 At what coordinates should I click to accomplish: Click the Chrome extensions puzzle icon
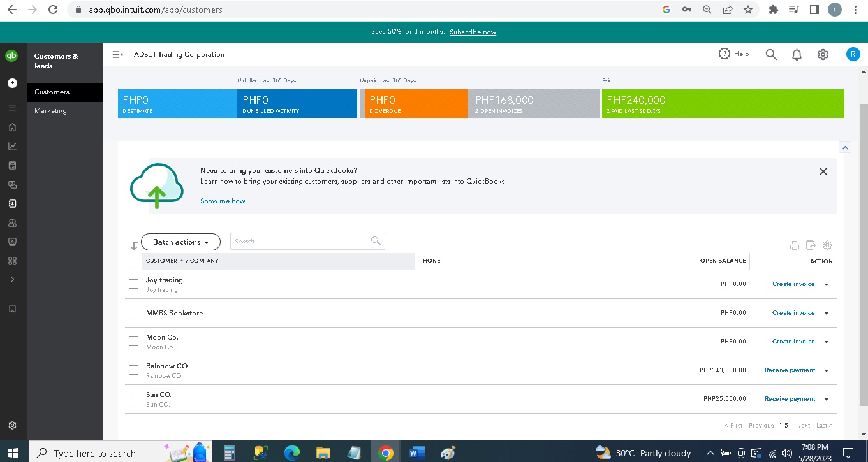[x=774, y=10]
